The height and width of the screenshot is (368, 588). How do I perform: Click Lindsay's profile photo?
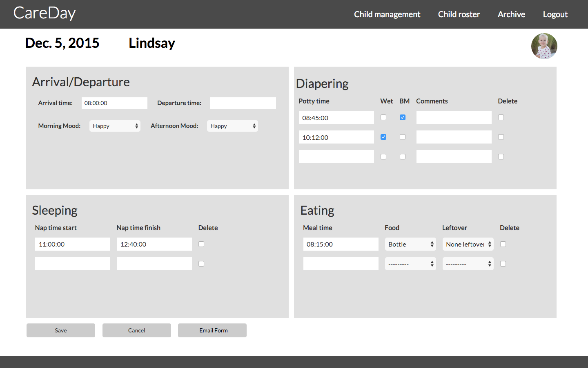coord(544,46)
